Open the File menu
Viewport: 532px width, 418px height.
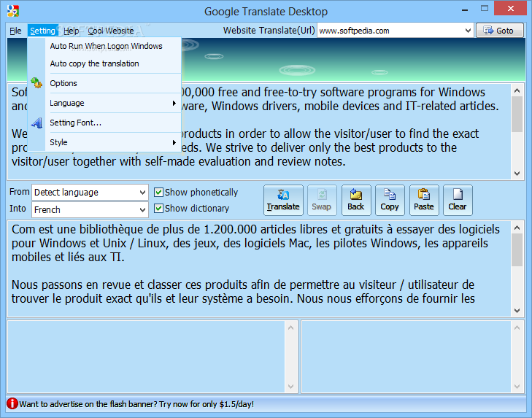click(15, 31)
